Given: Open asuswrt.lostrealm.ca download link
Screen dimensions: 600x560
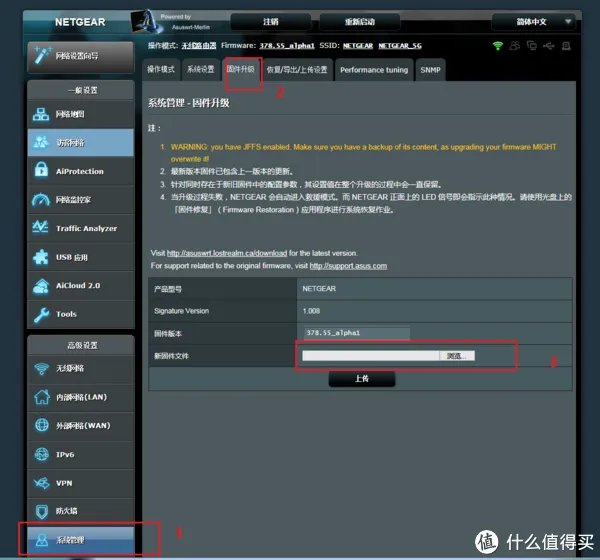Looking at the screenshot, I should [227, 253].
